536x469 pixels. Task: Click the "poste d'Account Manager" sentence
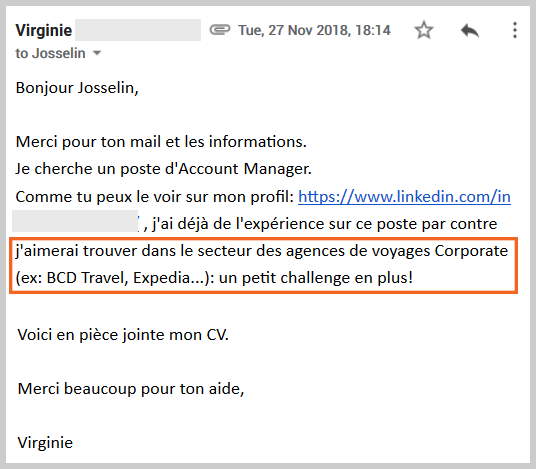point(164,169)
